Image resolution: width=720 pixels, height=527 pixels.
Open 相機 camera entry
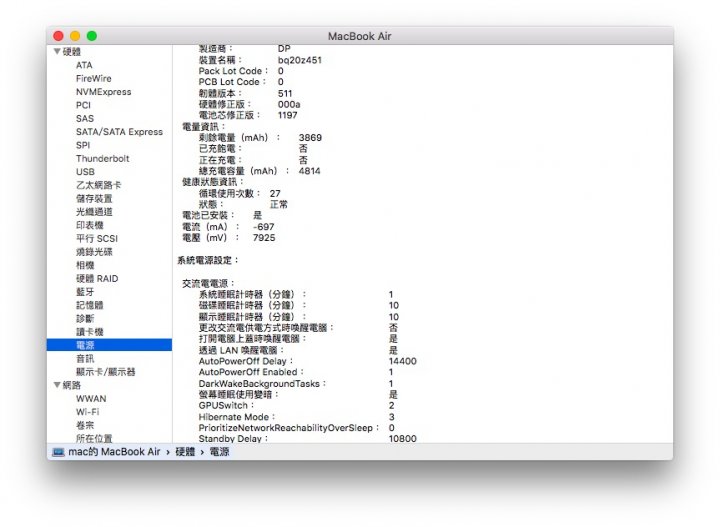coord(85,265)
